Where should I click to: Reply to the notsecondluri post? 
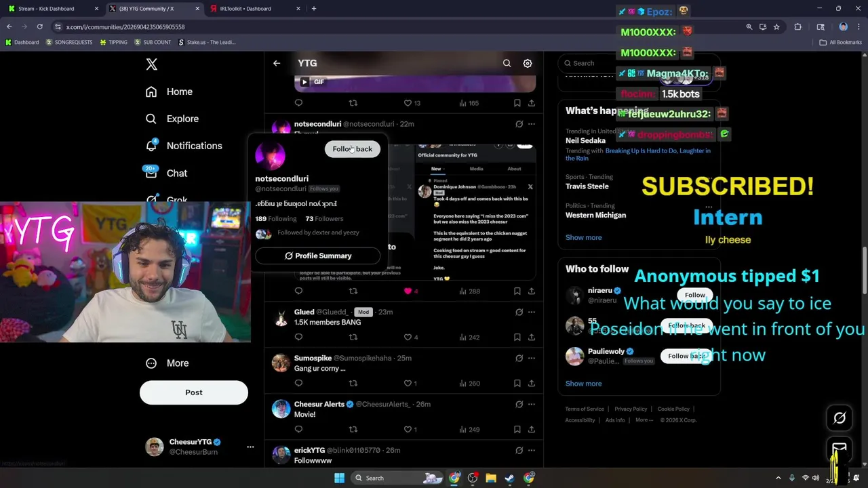298,291
